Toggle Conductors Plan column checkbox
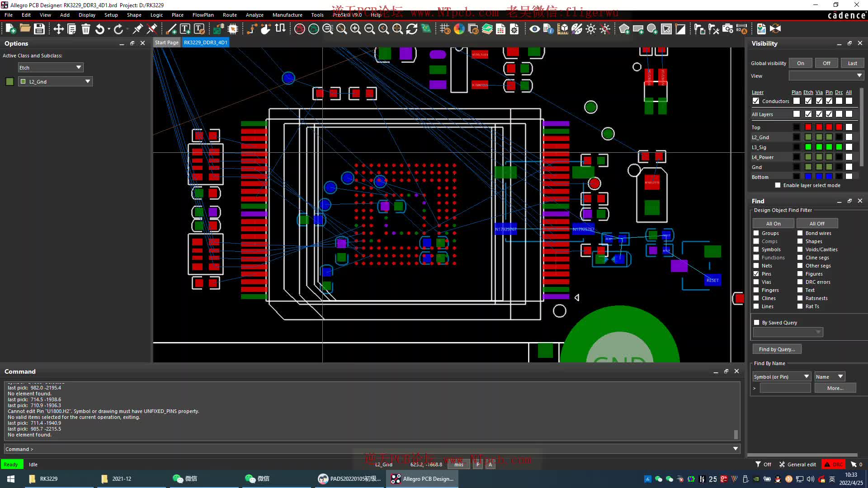The image size is (868, 488). (797, 101)
